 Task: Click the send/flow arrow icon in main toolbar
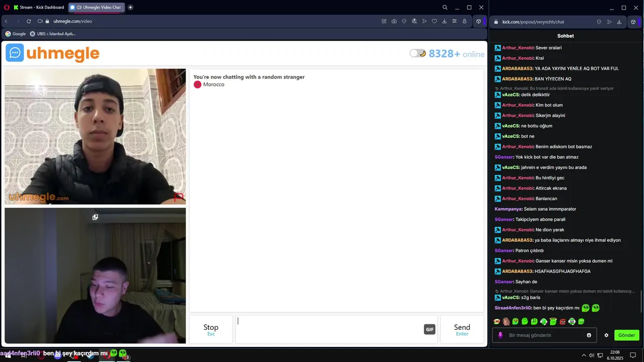pyautogui.click(x=424, y=21)
